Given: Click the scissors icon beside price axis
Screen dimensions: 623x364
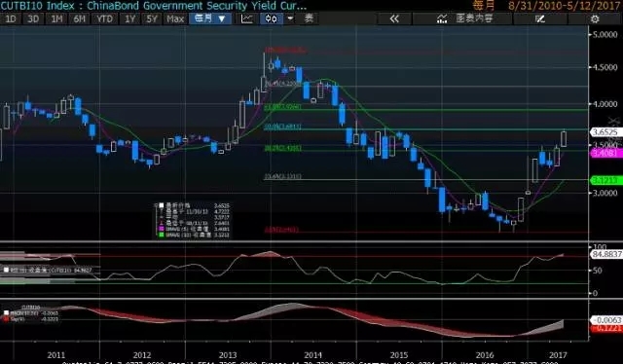Looking at the screenshot, I should coord(614,121).
